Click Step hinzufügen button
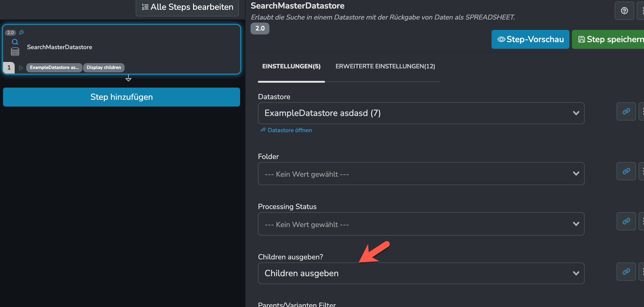 pyautogui.click(x=122, y=97)
